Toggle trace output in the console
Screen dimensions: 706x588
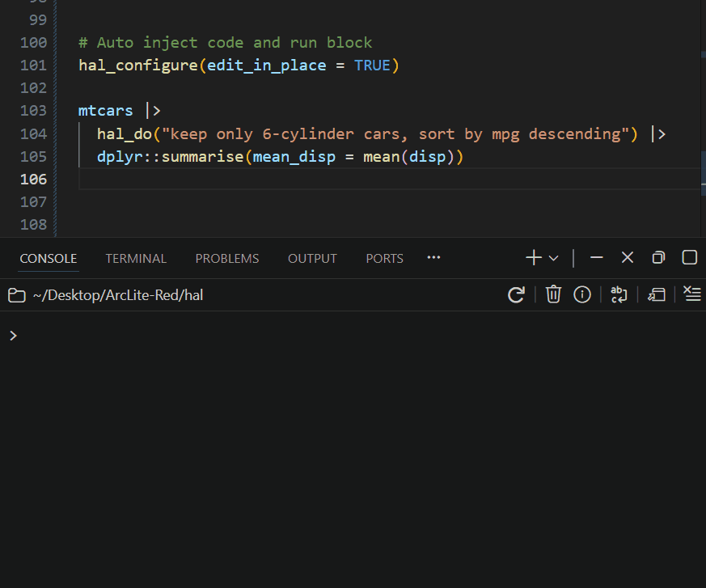coord(657,295)
